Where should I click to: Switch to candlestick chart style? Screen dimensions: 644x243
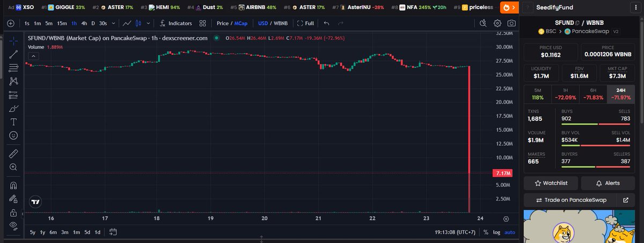click(x=138, y=24)
